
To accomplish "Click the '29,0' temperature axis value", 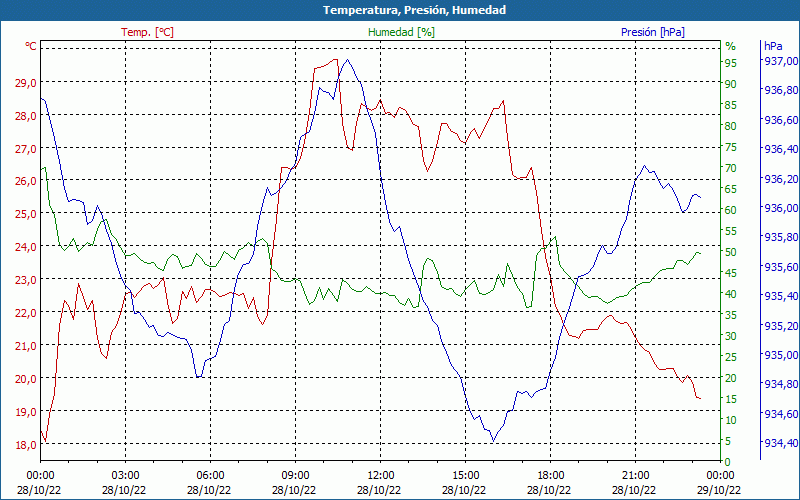I will (26, 83).
